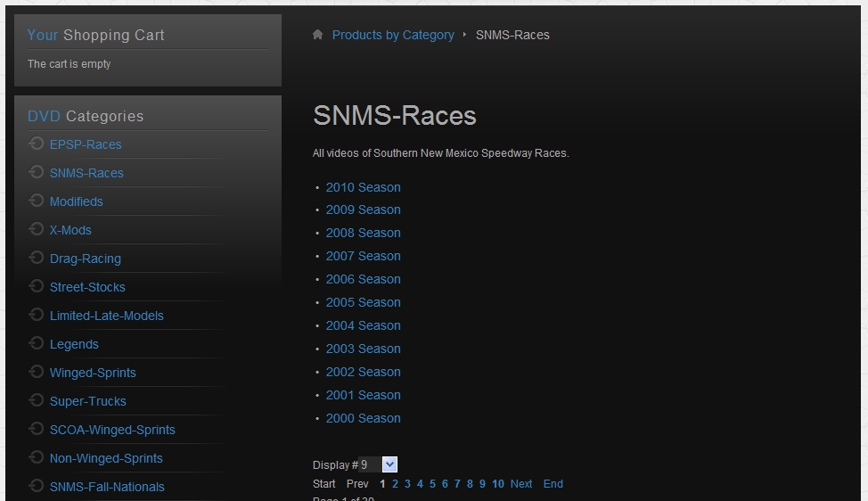View the 2008 Season videos
Screen dimensions: 868x501
tap(363, 233)
